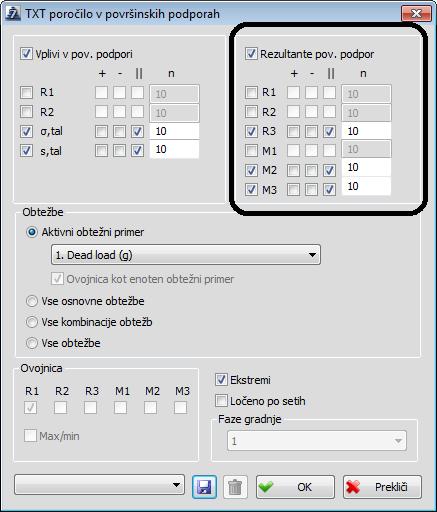Enable Ločeno po setih checkbox
Image resolution: width=437 pixels, height=512 pixels.
(221, 401)
